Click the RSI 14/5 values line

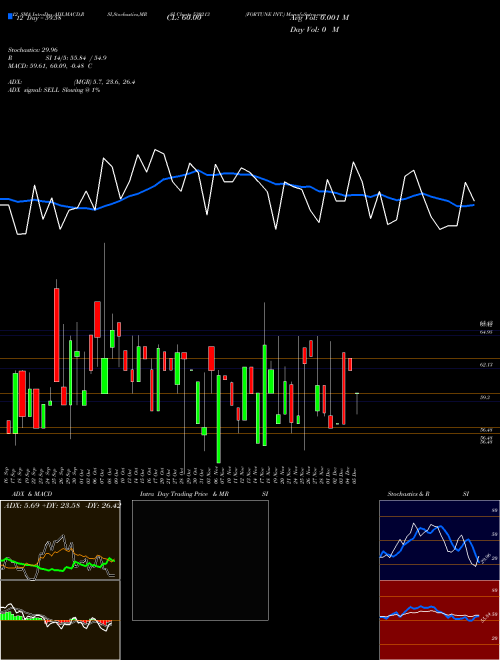[57, 58]
